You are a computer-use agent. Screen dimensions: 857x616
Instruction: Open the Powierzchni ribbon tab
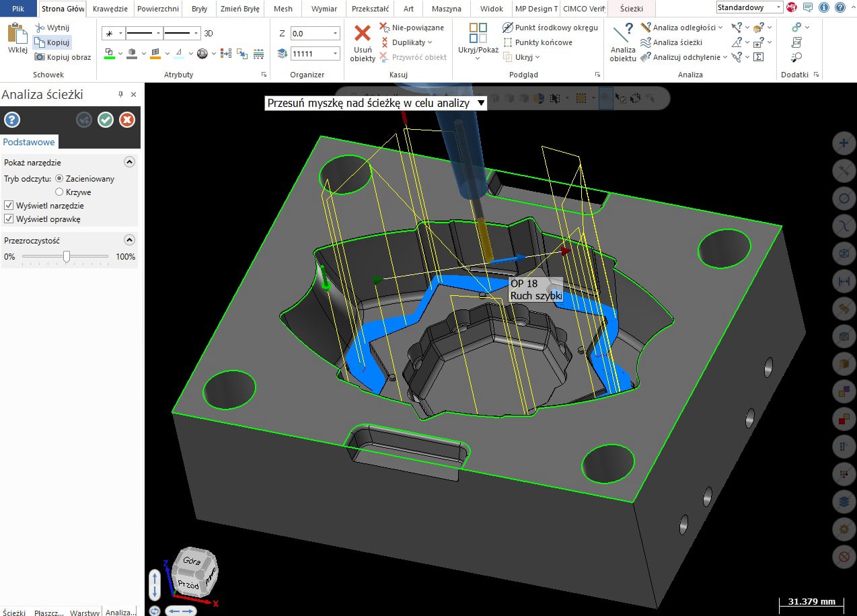pos(157,9)
